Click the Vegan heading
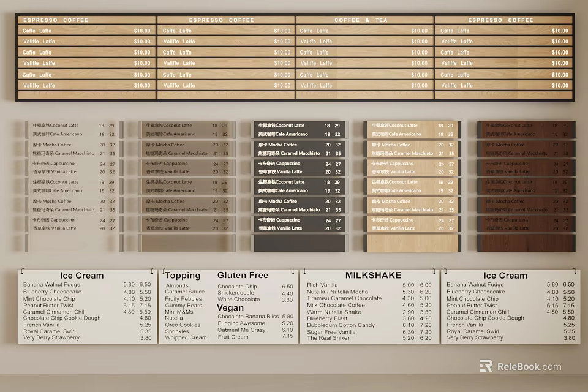The width and height of the screenshot is (588, 392). pos(230,308)
